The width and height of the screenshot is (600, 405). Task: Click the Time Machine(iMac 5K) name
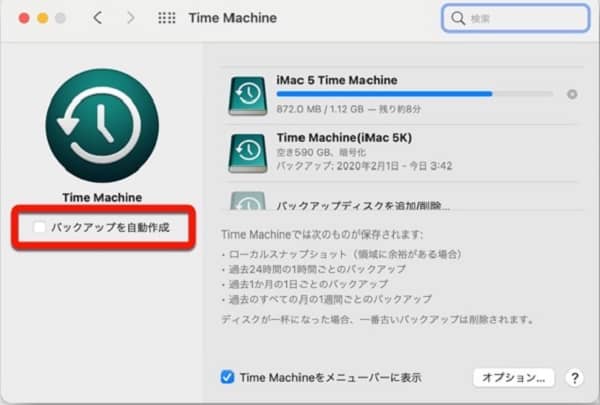click(344, 137)
